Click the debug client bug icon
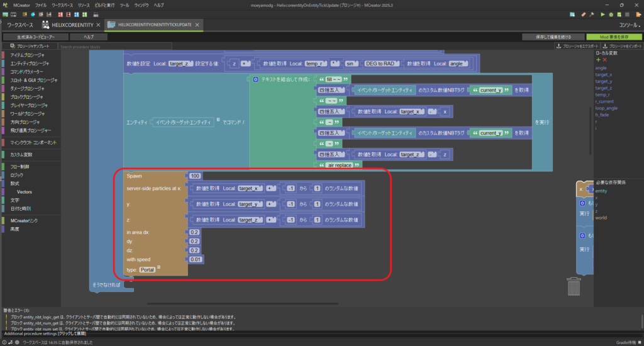This screenshot has width=644, height=346. [611, 14]
